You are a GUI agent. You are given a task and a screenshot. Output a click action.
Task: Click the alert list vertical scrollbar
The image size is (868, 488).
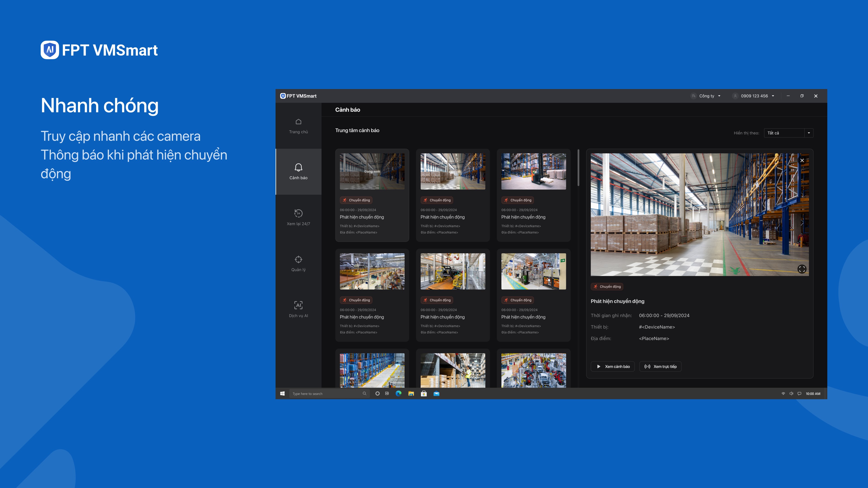click(x=579, y=168)
